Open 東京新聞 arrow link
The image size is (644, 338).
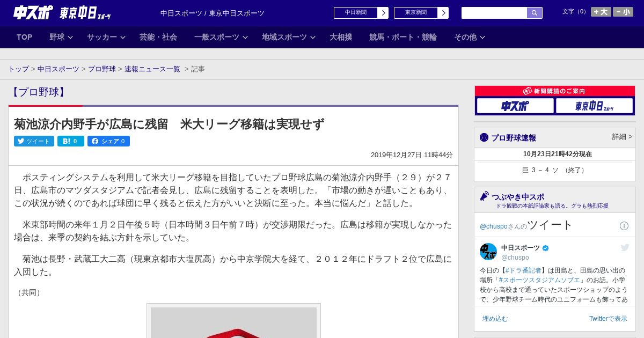pos(421,13)
